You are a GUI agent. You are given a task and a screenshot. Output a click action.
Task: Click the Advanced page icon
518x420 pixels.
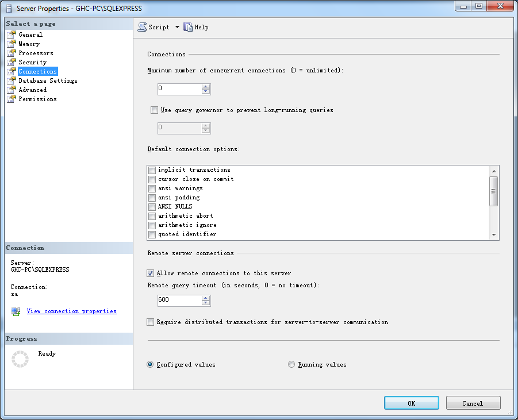coord(11,90)
